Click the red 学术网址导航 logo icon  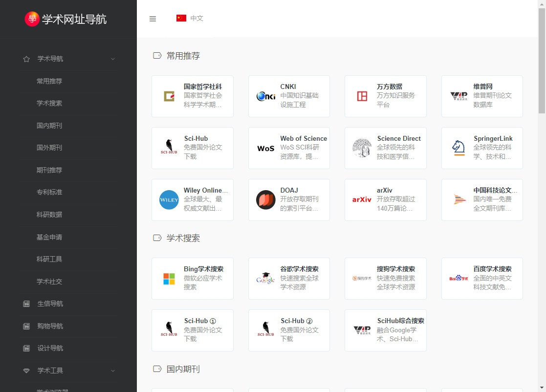(32, 19)
